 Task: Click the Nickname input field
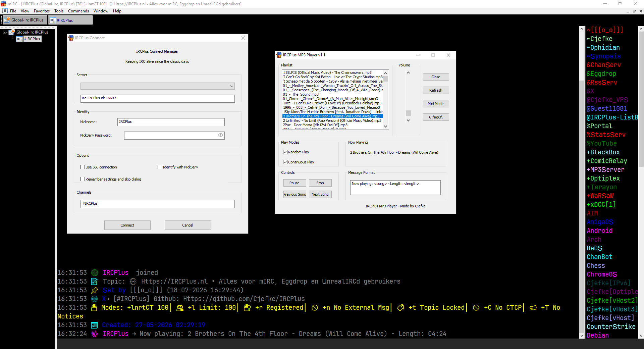(171, 122)
